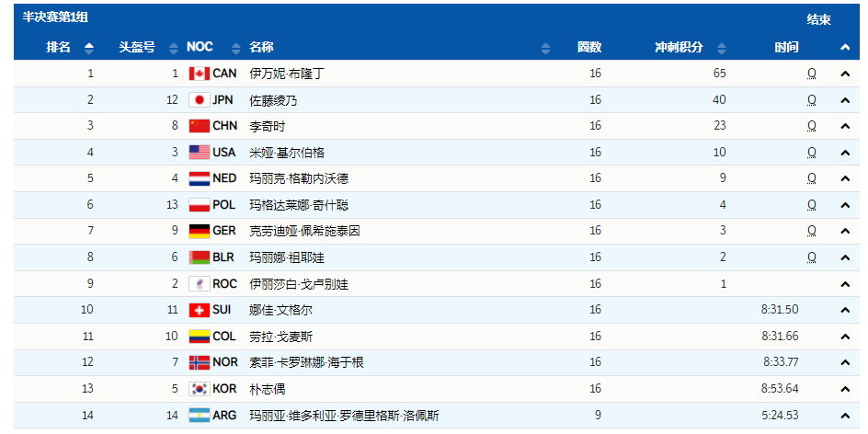Click the Switzerland flag icon
868x434 pixels.
tap(199, 310)
